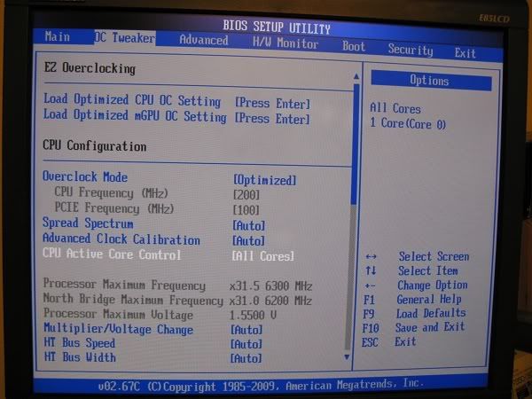
Task: Open the HT Bus Width Auto value
Action: (x=246, y=358)
